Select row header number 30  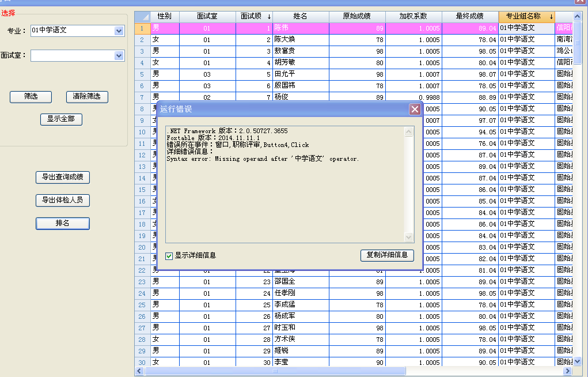tap(142, 363)
